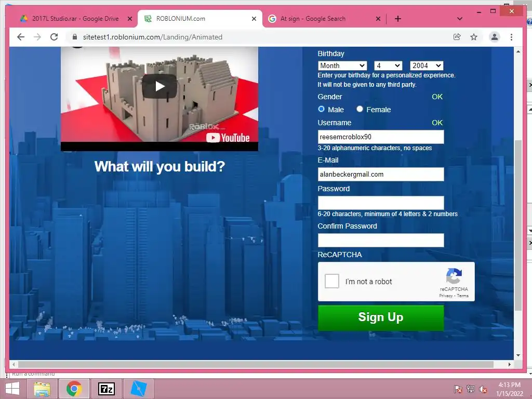
Task: Select the Female gender radio button
Action: point(360,109)
